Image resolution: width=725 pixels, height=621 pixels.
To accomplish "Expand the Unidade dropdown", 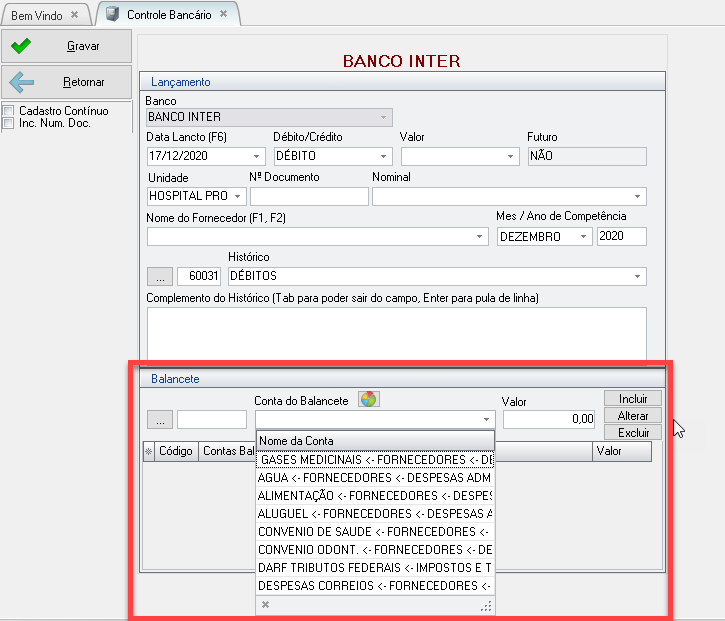I will (x=237, y=196).
